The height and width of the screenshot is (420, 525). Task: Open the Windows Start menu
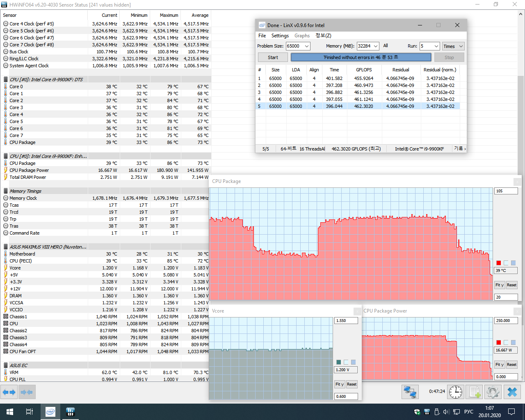click(10, 412)
